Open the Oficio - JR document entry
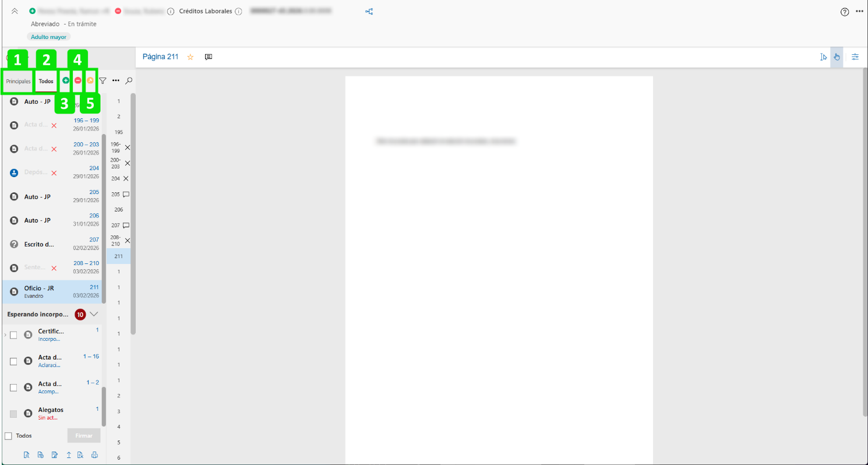868x465 pixels. click(52, 291)
